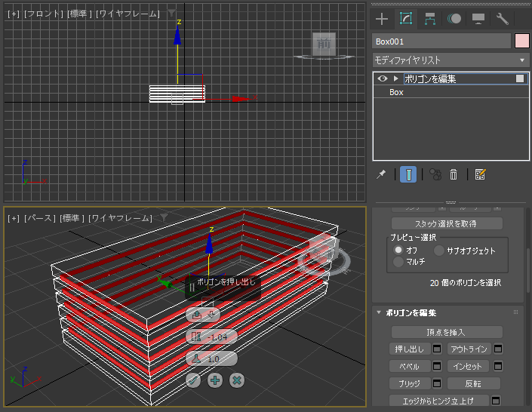Collapse the ポリゴンを編集 rollout
The image size is (532, 412).
[x=379, y=312]
